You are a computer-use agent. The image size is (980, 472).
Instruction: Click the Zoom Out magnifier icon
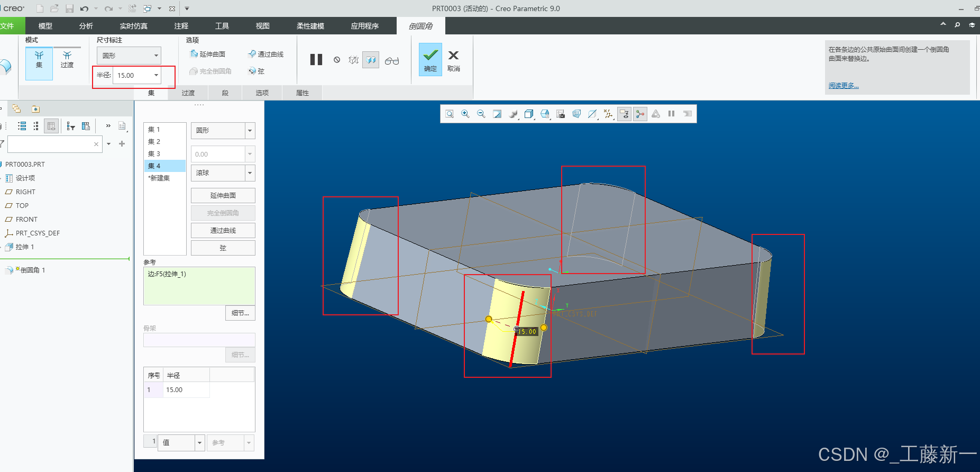tap(481, 114)
